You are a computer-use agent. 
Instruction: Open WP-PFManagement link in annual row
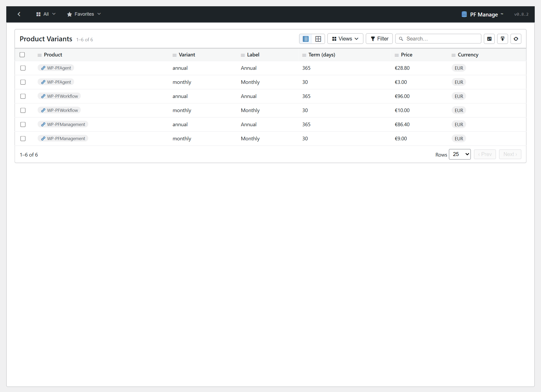(63, 124)
